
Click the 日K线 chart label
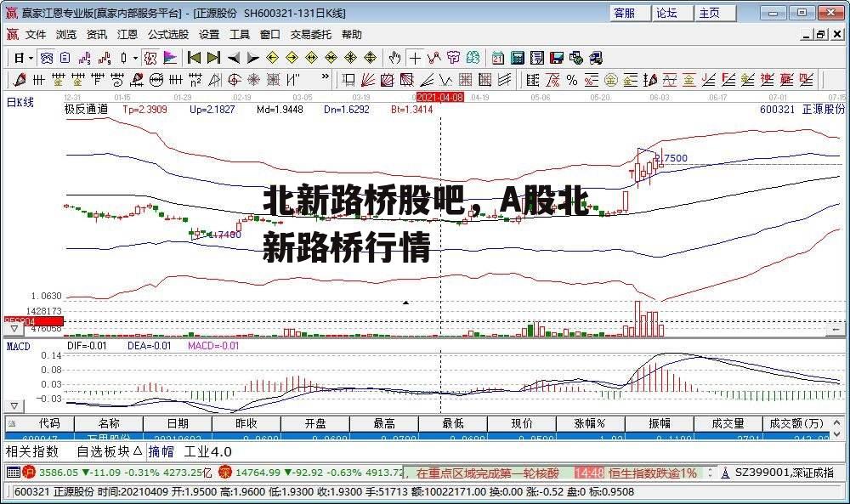coord(20,101)
